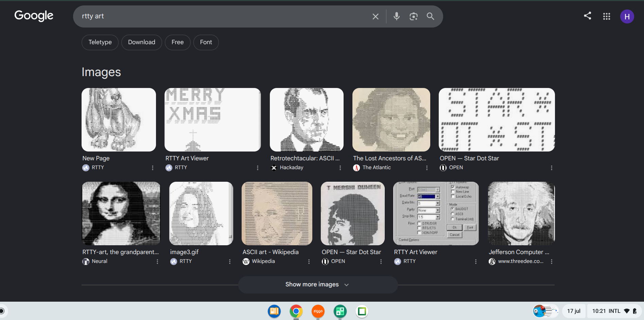This screenshot has height=320, width=644.
Task: Open the dog RTTY art thumbnail
Action: (x=119, y=120)
